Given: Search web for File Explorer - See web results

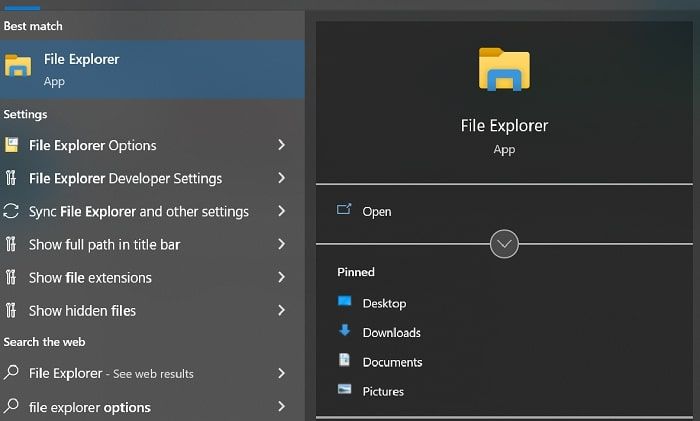Looking at the screenshot, I should point(152,373).
